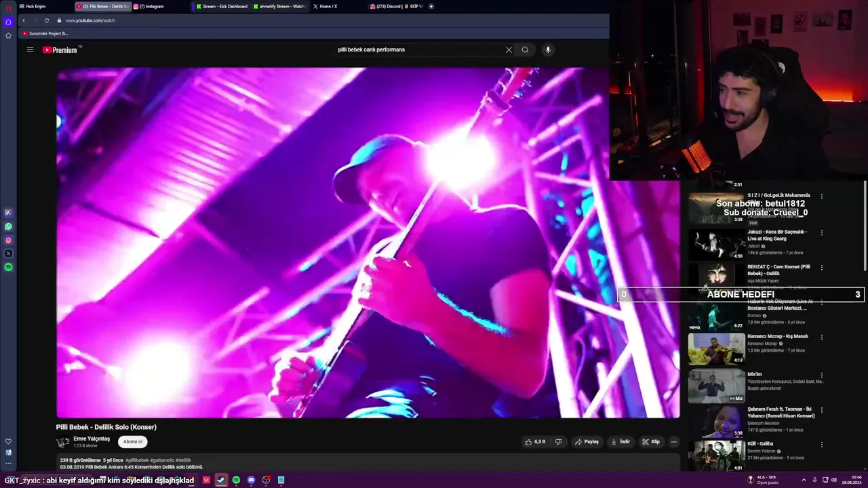The height and width of the screenshot is (488, 868).
Task: Play Jakuzi - Koca Bir Saçmalık video
Action: (x=717, y=244)
